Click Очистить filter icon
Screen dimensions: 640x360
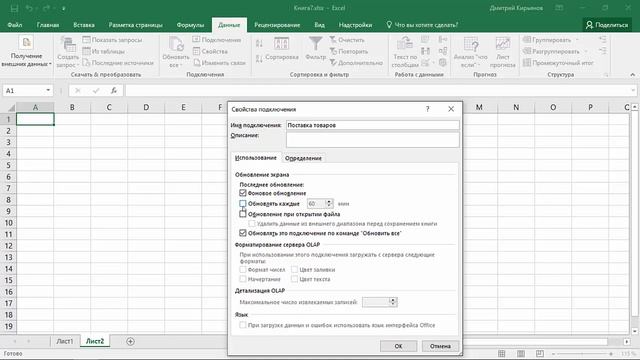pos(333,40)
